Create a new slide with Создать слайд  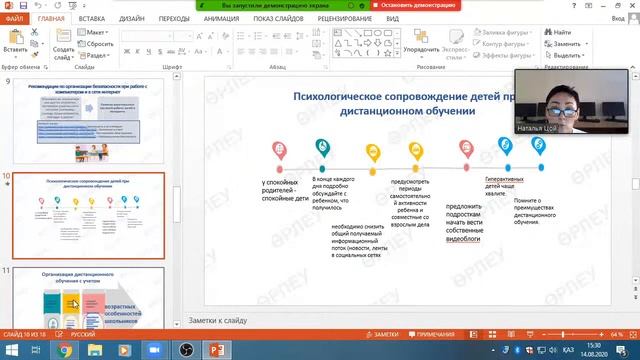63,45
